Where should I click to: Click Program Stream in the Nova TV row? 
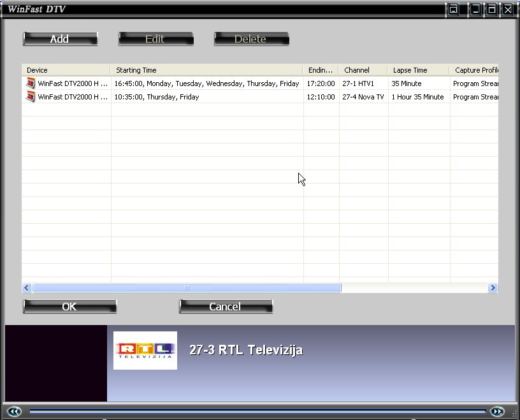(x=475, y=97)
